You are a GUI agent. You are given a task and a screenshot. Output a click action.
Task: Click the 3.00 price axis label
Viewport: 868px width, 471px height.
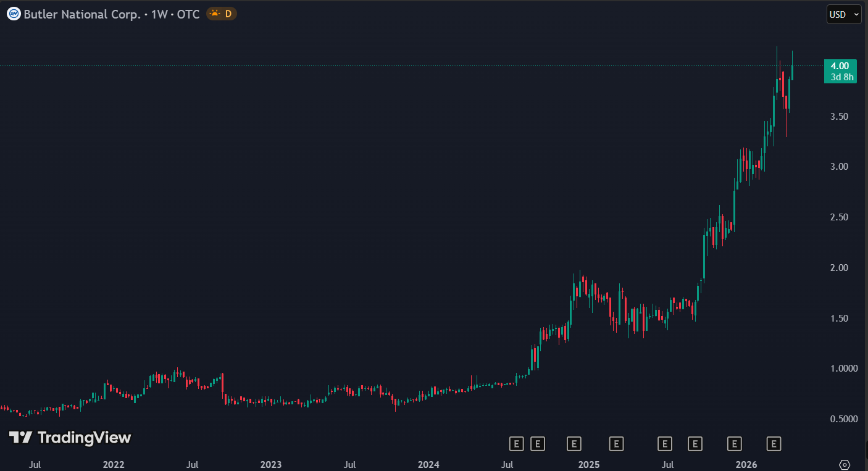point(840,167)
